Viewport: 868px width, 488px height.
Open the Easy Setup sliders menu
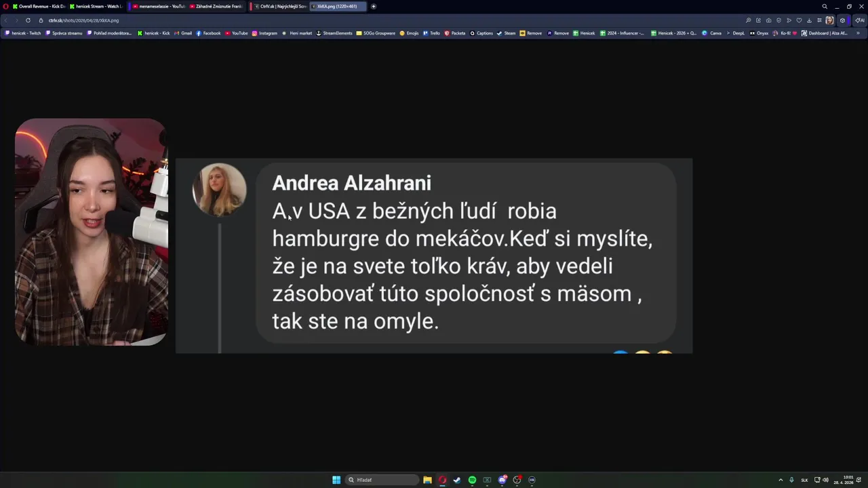[x=819, y=20]
